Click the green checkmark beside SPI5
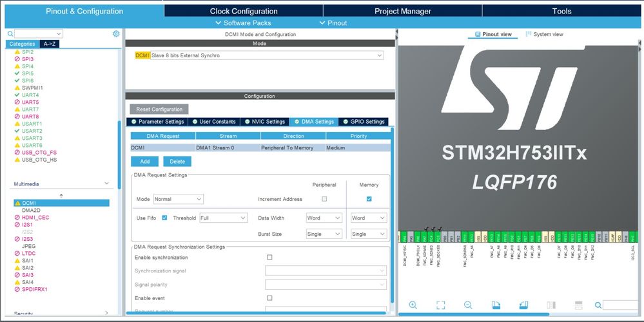 click(x=17, y=73)
